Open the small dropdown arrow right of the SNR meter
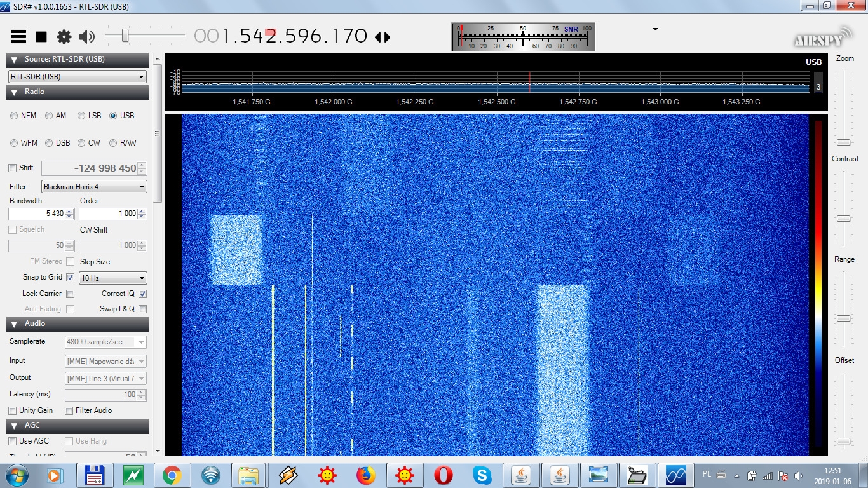Screen dimensions: 868x488 655,29
